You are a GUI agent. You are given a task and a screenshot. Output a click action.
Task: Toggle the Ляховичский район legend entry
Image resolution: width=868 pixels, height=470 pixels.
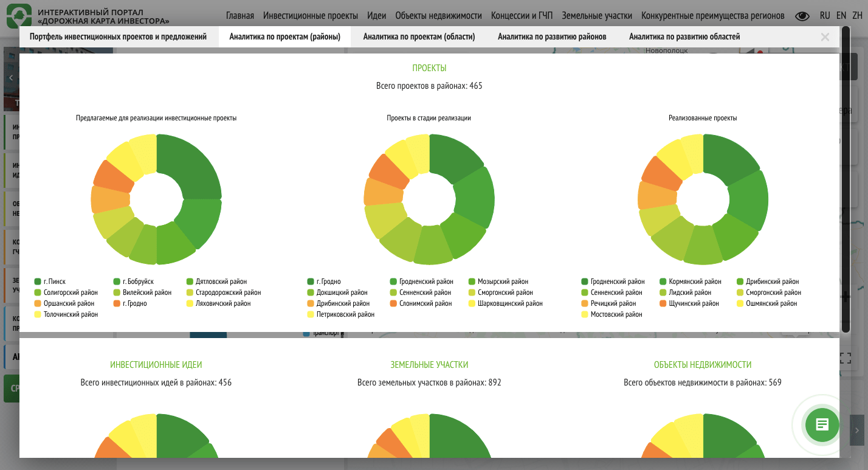(x=219, y=303)
